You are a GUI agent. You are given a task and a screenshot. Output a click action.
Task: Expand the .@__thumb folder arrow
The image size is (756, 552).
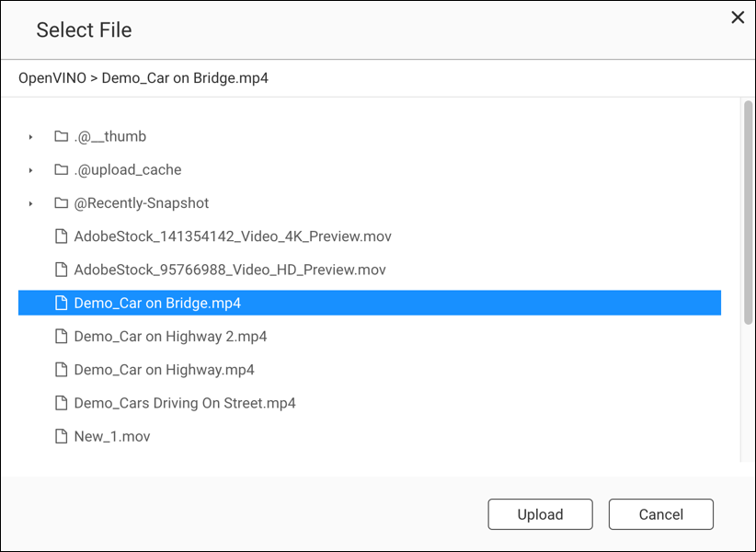[30, 137]
